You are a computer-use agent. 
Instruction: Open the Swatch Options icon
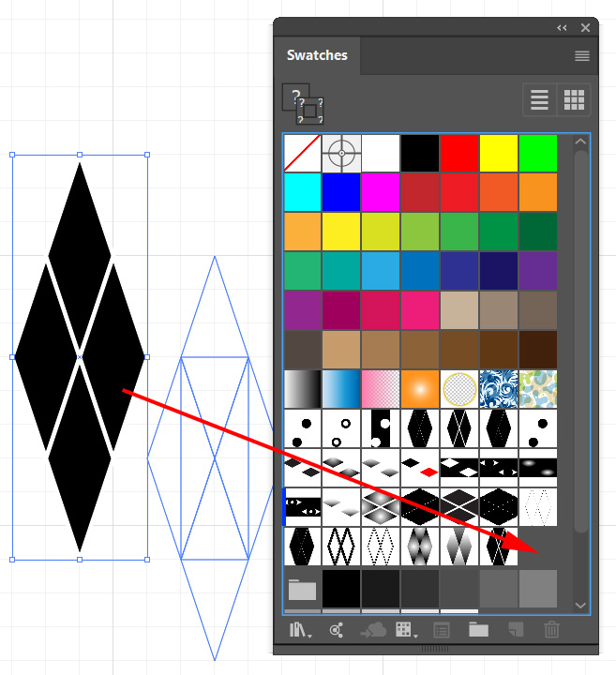click(x=443, y=631)
